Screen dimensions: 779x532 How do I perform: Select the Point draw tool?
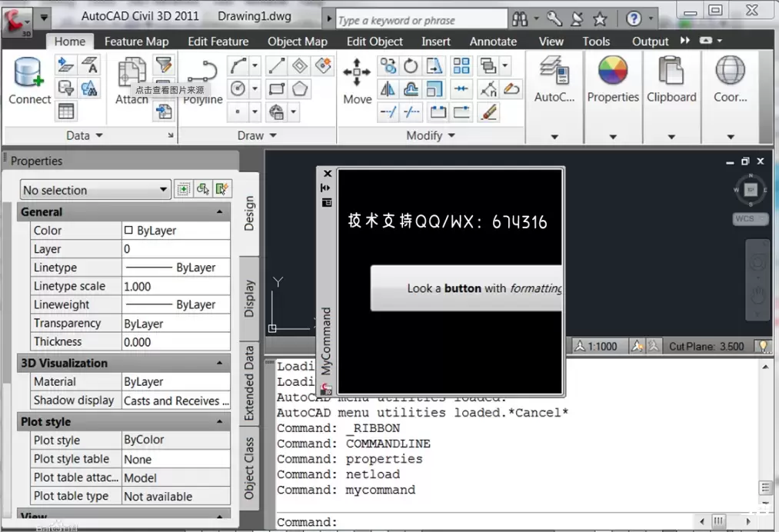[x=238, y=111]
